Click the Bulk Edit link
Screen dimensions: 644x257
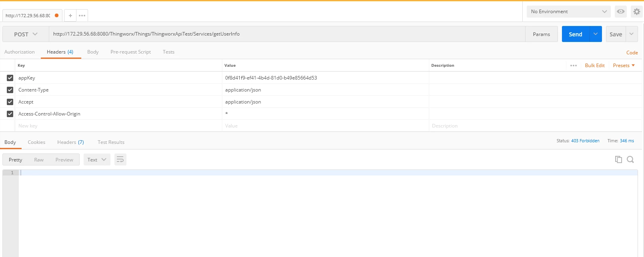click(595, 66)
